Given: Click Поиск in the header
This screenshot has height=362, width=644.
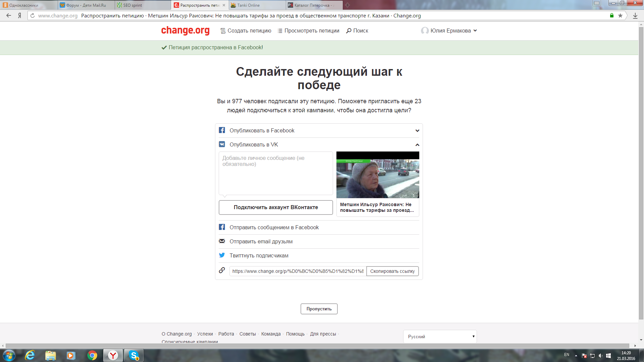Looking at the screenshot, I should (357, 31).
